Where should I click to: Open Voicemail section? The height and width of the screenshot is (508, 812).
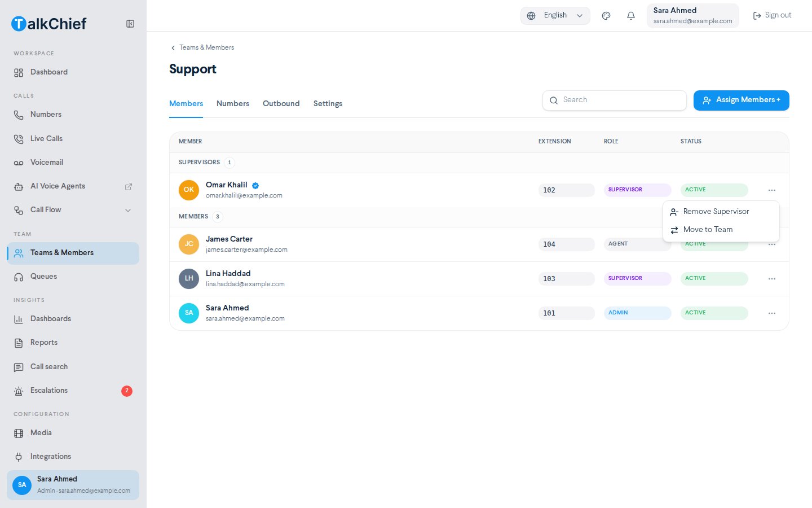point(73,163)
